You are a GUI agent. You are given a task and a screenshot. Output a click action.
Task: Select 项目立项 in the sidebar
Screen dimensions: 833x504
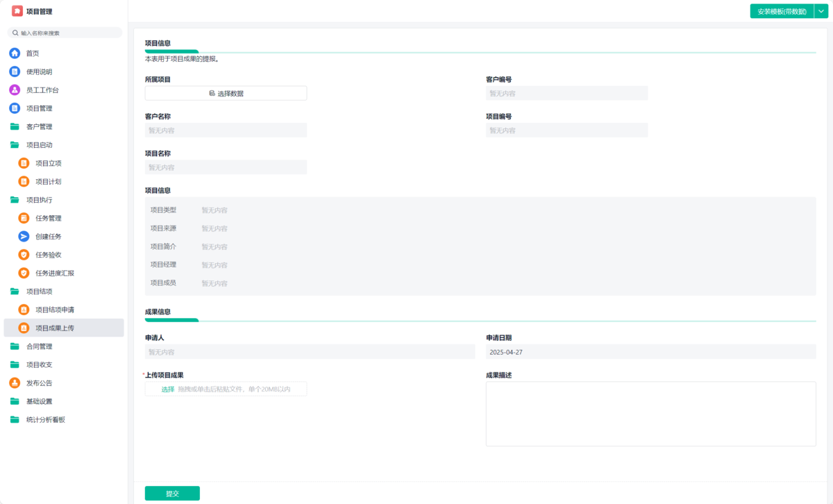coord(64,163)
